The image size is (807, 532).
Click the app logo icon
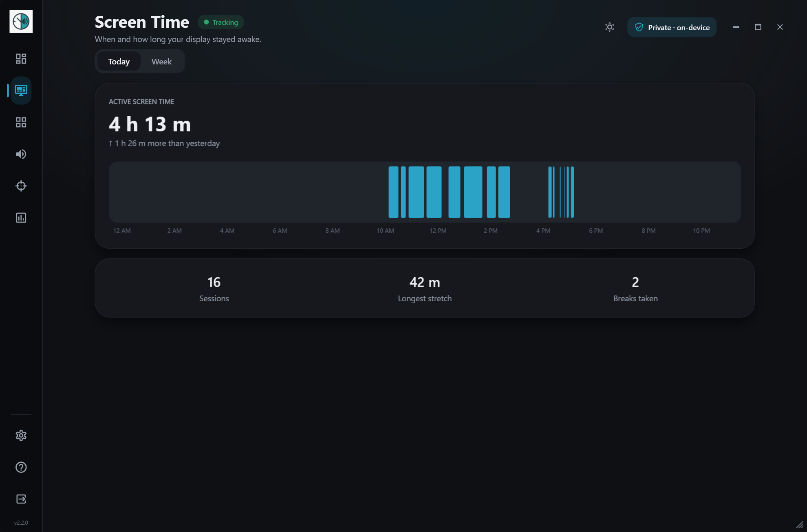(x=21, y=21)
